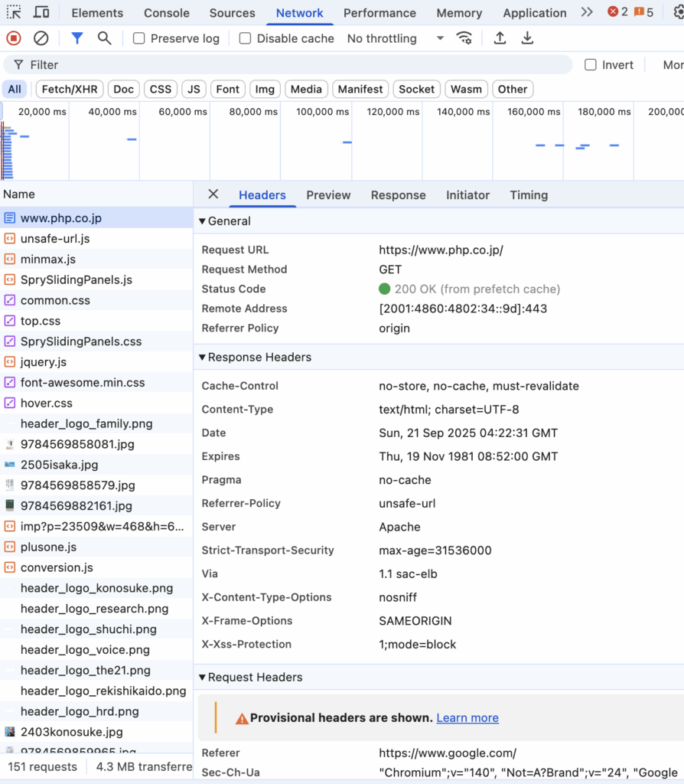
Task: Clear the network log
Action: coord(41,38)
